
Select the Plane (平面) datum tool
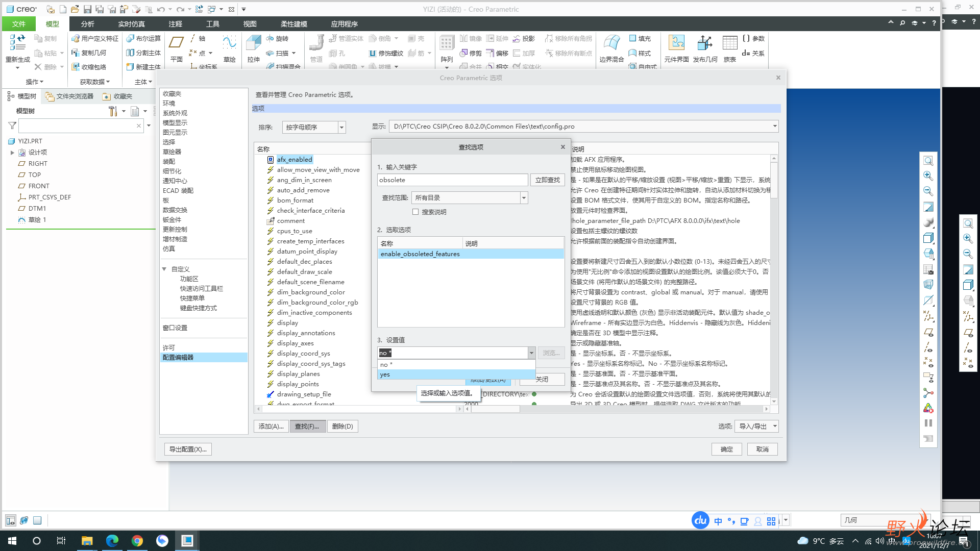(x=177, y=48)
